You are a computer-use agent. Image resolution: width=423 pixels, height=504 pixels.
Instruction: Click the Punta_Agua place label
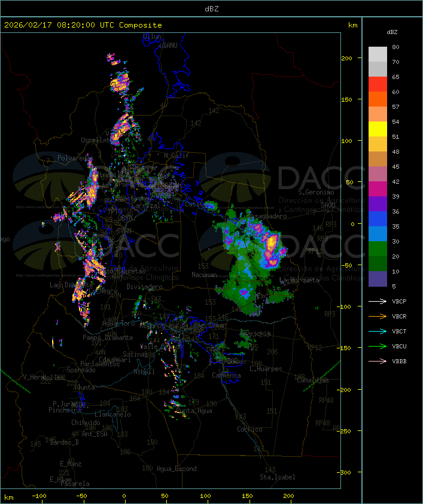click(194, 411)
